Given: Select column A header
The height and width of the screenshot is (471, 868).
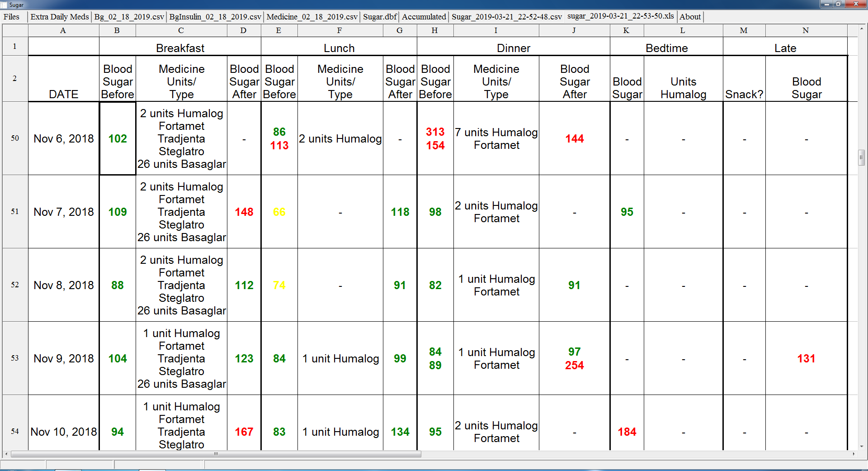Looking at the screenshot, I should click(63, 31).
